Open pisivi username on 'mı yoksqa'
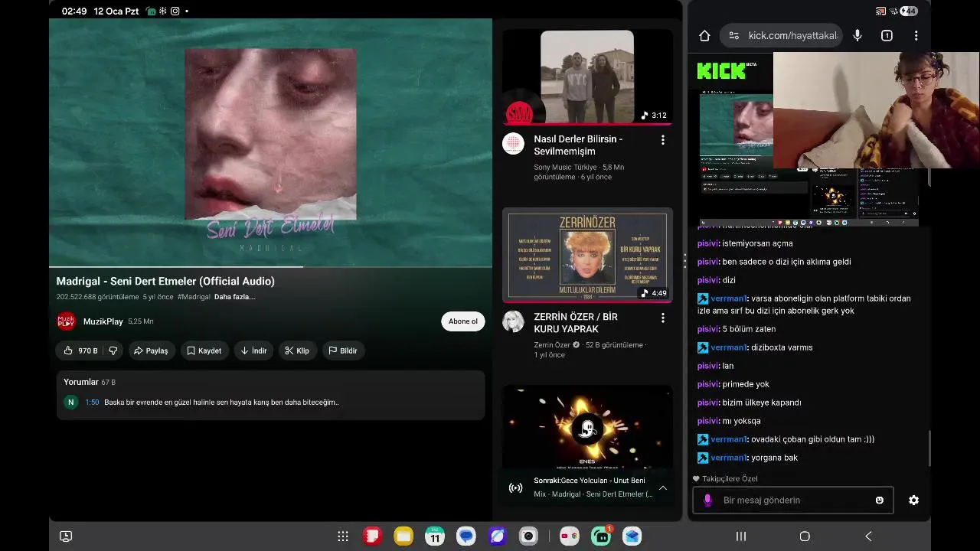 tap(707, 421)
